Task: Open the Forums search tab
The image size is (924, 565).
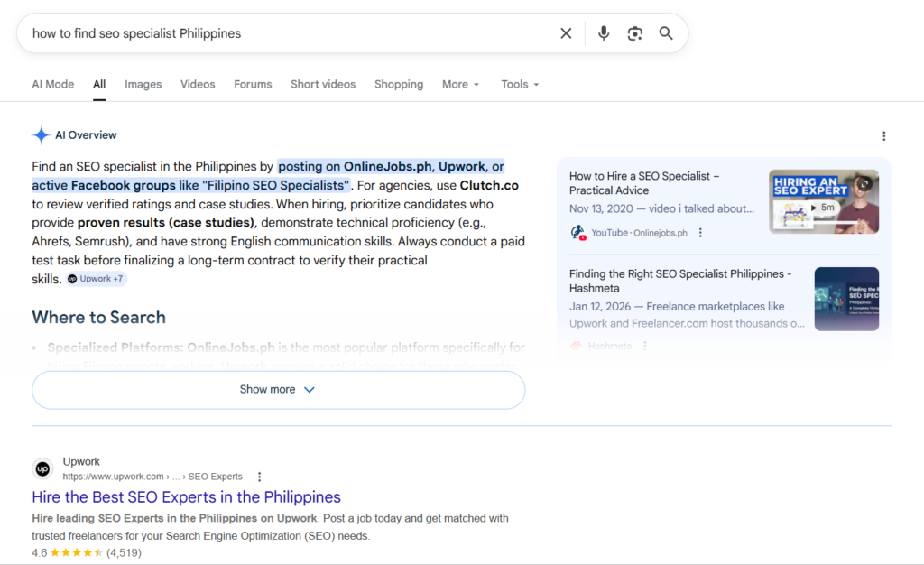Action: pos(253,84)
